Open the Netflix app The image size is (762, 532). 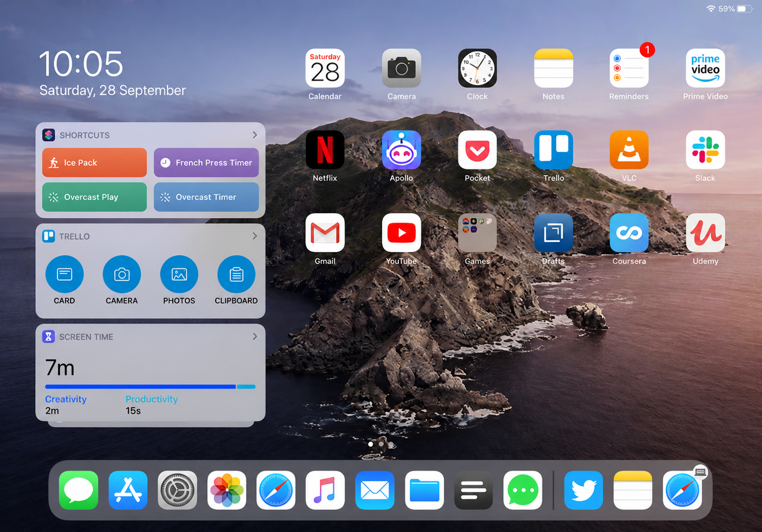point(325,150)
